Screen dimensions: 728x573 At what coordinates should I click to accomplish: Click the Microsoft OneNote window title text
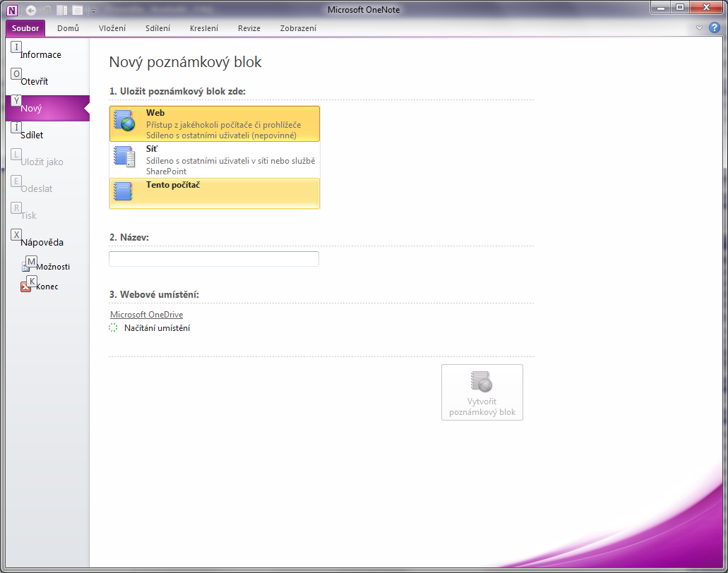pyautogui.click(x=364, y=10)
